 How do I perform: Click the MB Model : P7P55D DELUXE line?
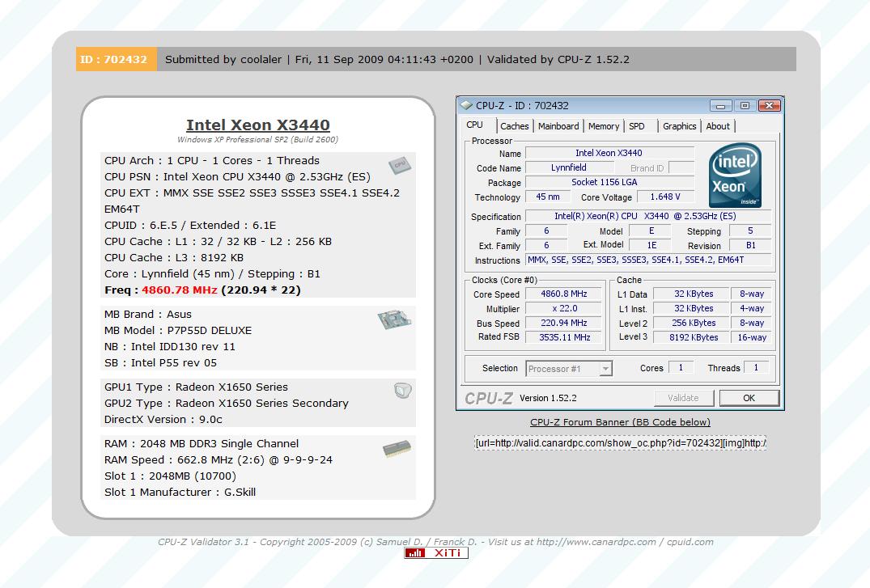pyautogui.click(x=178, y=331)
